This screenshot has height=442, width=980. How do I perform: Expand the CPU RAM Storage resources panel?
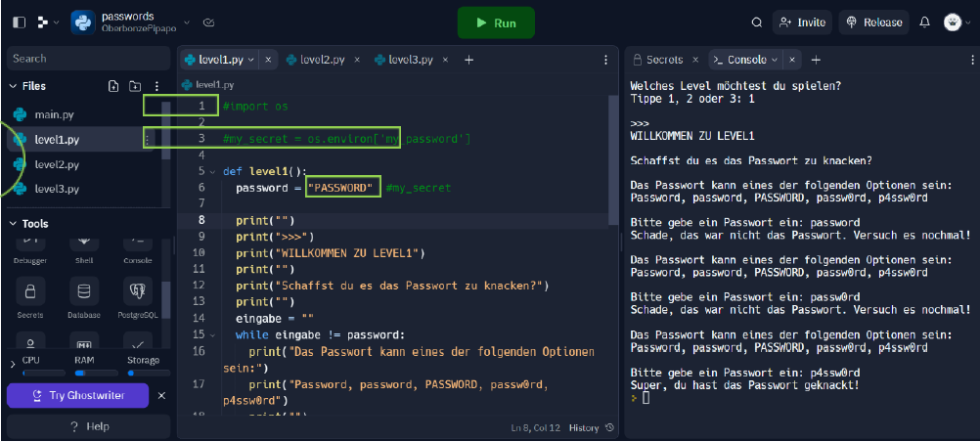(13, 364)
